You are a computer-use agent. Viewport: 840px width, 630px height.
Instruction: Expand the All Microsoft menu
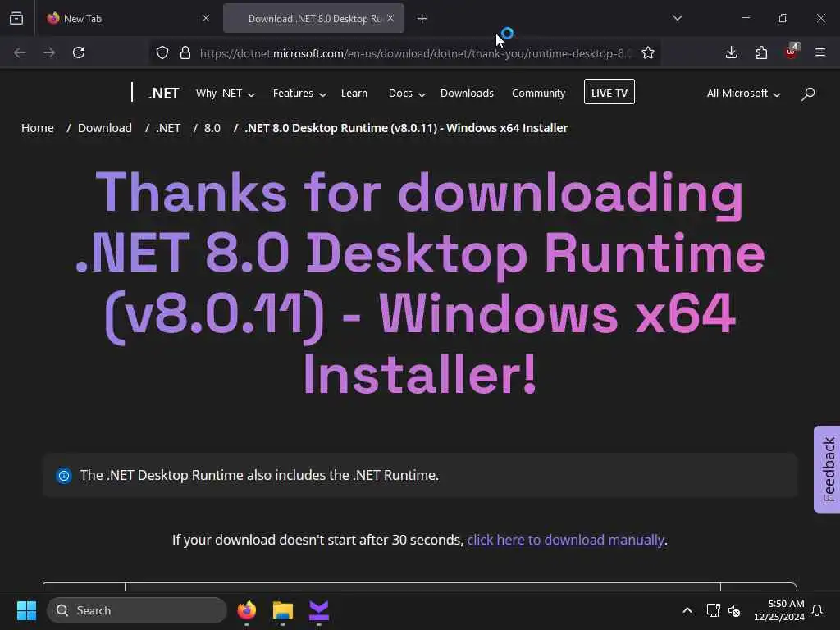coord(743,94)
